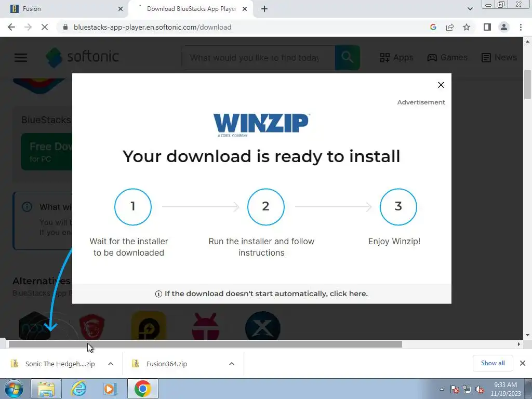Open the Softonic hamburger menu
Image resolution: width=532 pixels, height=399 pixels.
(x=21, y=57)
